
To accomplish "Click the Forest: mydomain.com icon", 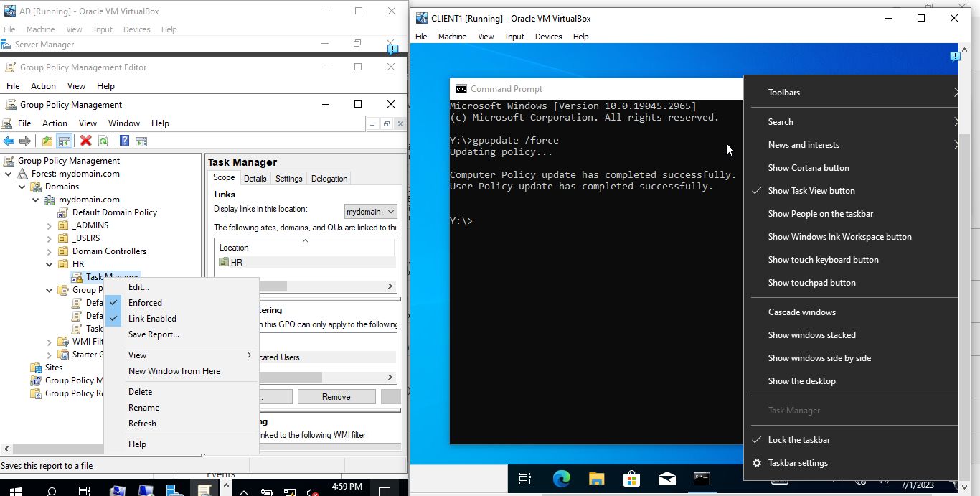I will coord(23,174).
